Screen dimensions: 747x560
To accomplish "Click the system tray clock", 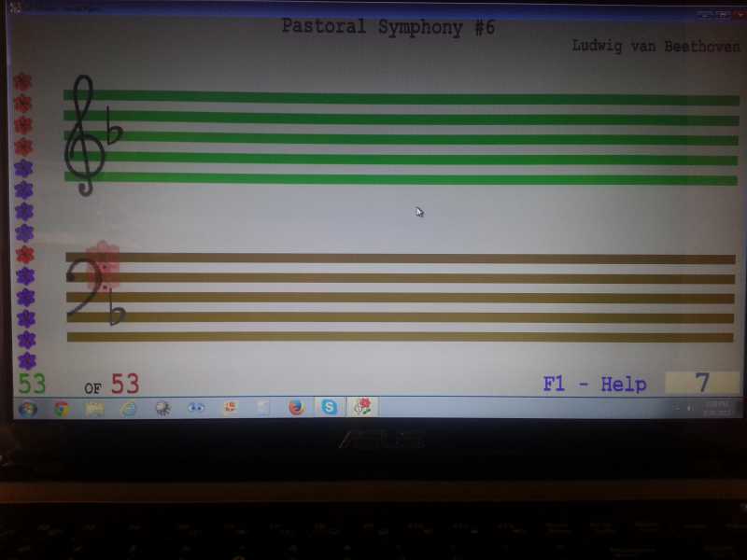I will 716,408.
